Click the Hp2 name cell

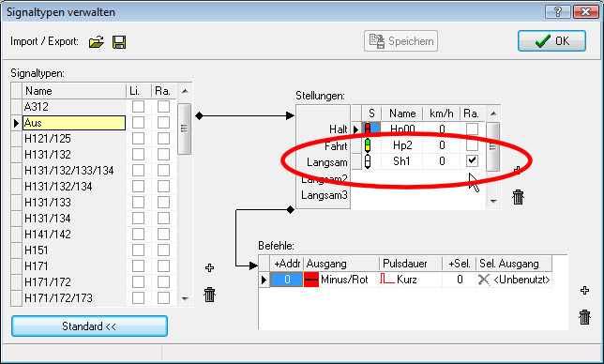[402, 145]
